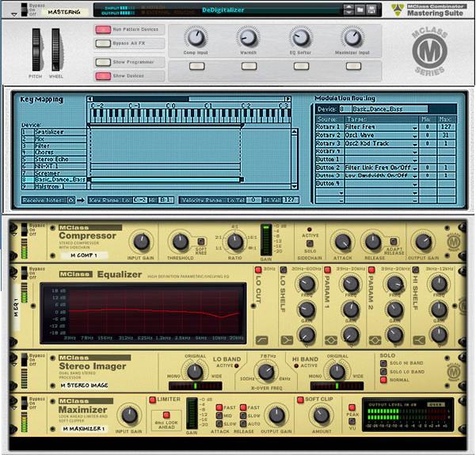Select Stereo Echo in the device list
Viewport: 476px width, 455px height.
54,159
